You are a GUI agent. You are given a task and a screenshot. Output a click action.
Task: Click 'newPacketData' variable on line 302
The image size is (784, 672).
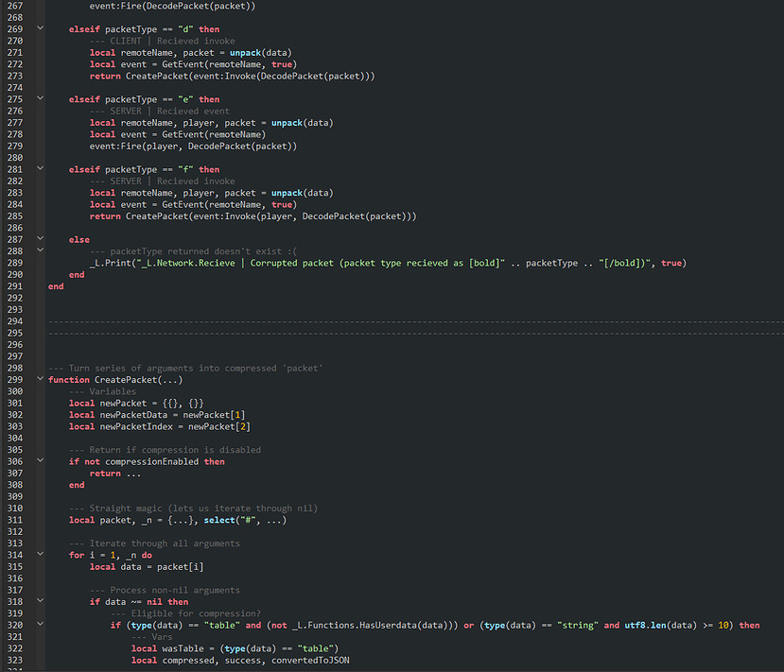click(x=133, y=415)
